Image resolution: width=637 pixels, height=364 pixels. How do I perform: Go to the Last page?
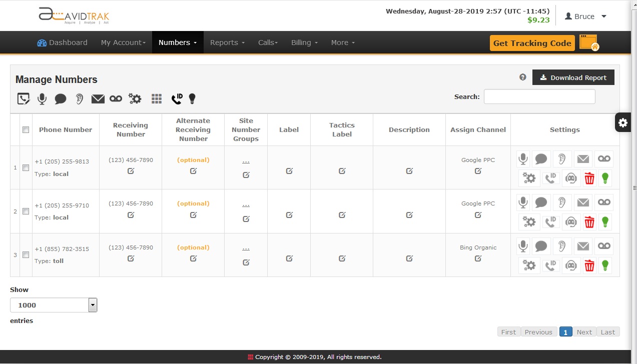click(608, 332)
